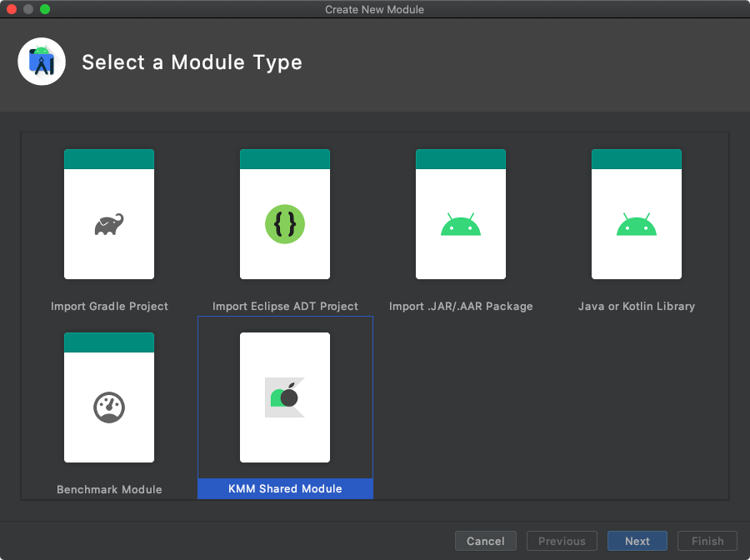
Task: Click the Finish button
Action: (707, 541)
